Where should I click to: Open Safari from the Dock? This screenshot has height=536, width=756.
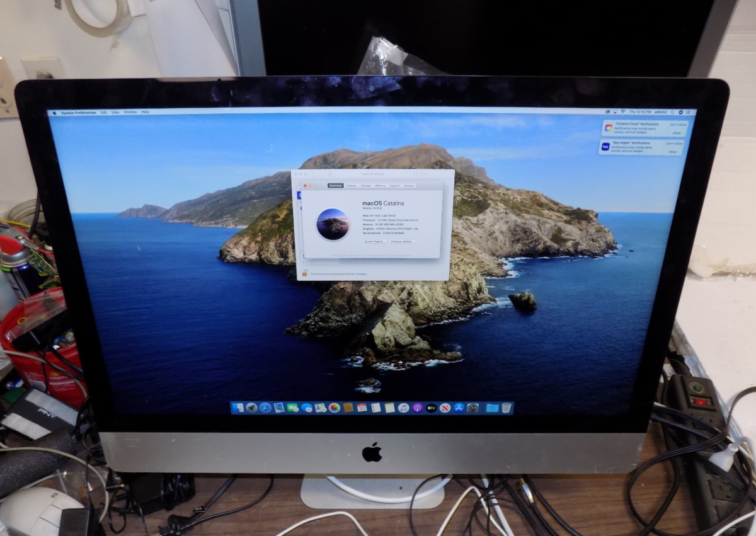coord(265,408)
